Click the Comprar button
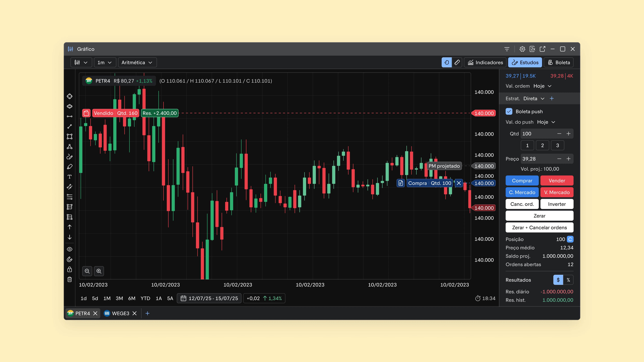 (522, 181)
